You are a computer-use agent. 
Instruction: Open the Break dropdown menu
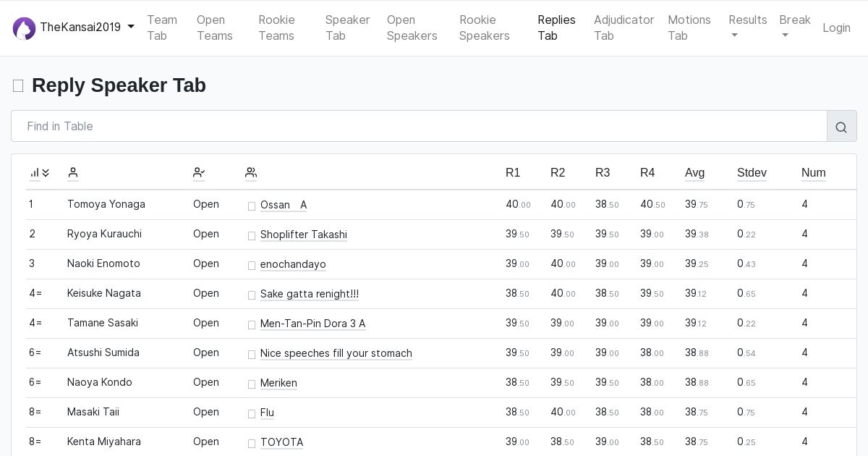point(794,28)
